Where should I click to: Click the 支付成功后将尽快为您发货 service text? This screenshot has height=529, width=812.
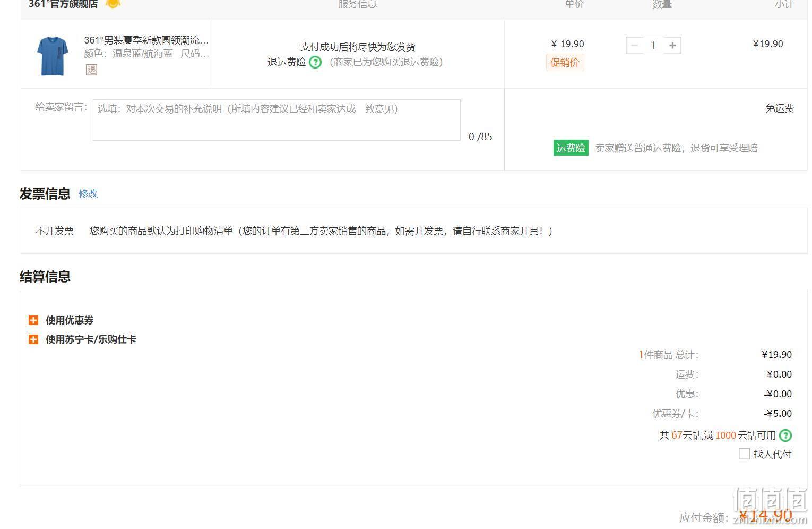point(358,47)
